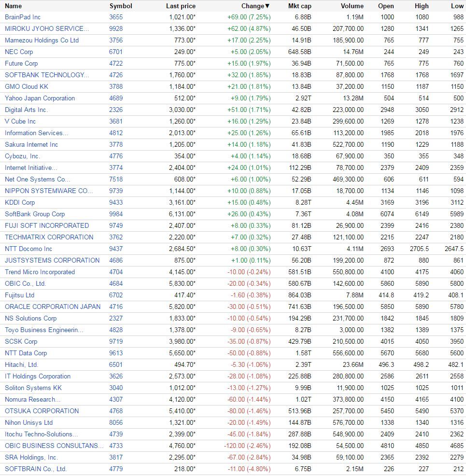Sort by the Symbol column header
The width and height of the screenshot is (466, 476).
(121, 6)
